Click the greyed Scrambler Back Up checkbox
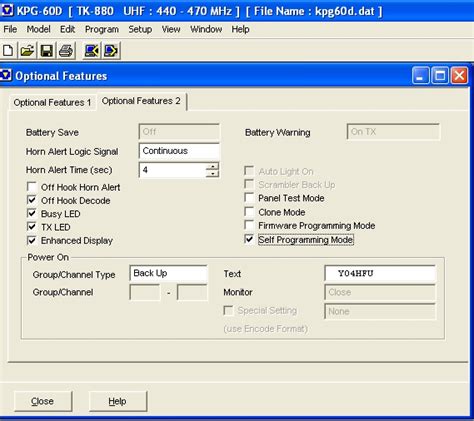This screenshot has width=474, height=421. coord(249,184)
